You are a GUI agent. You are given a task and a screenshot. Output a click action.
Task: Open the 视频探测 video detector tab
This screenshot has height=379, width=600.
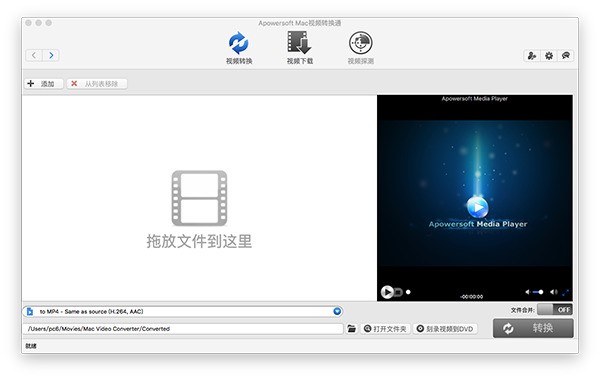tap(360, 48)
